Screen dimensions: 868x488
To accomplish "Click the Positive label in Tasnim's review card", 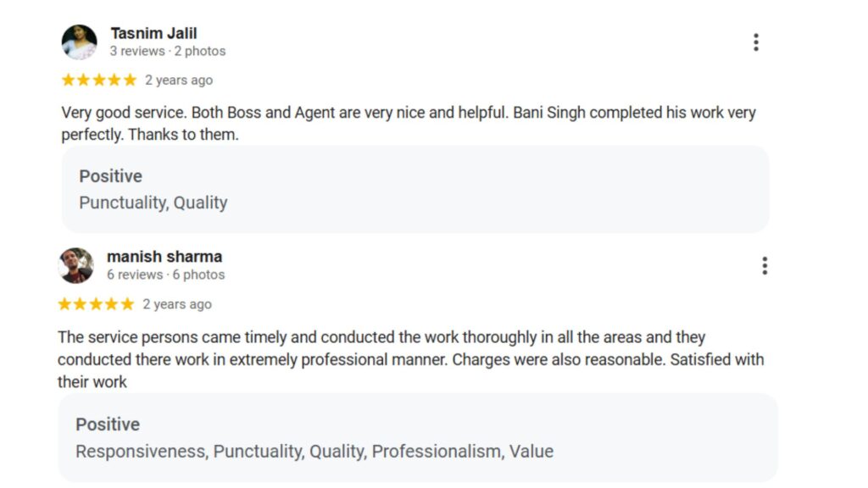I will [110, 176].
